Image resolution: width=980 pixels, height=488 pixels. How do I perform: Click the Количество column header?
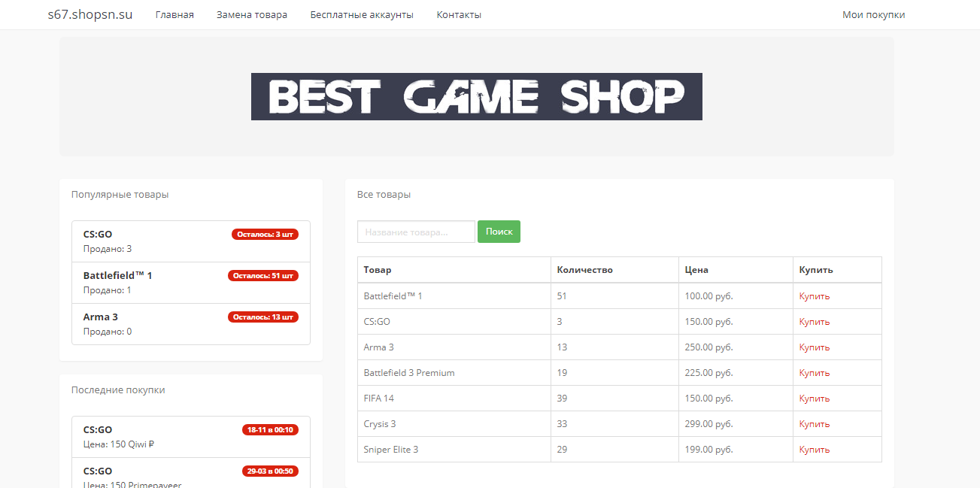point(614,270)
